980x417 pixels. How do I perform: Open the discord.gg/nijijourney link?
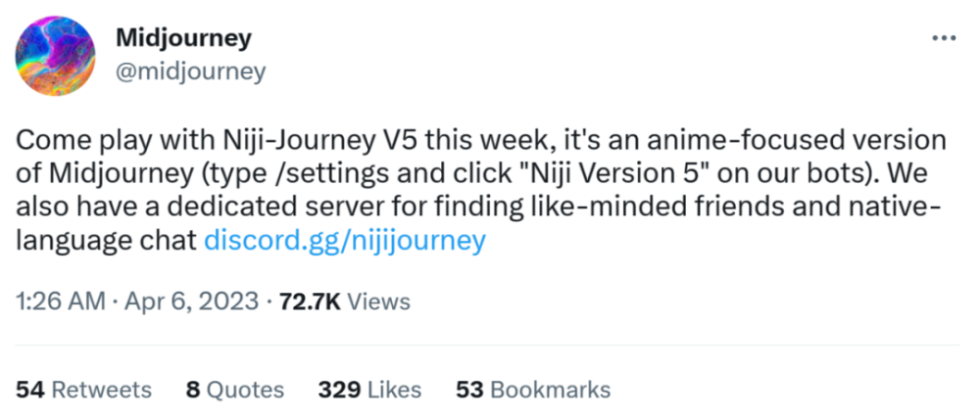click(x=345, y=241)
